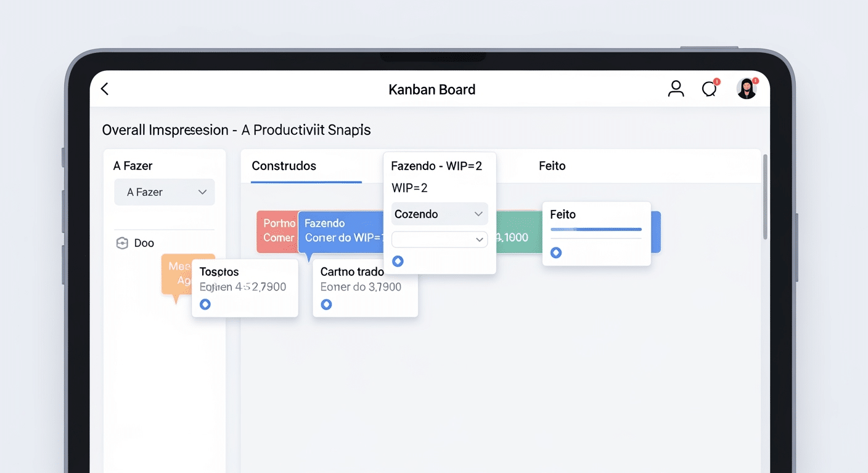This screenshot has height=473, width=868.
Task: Open the Cozendo dropdown
Action: [x=439, y=214]
